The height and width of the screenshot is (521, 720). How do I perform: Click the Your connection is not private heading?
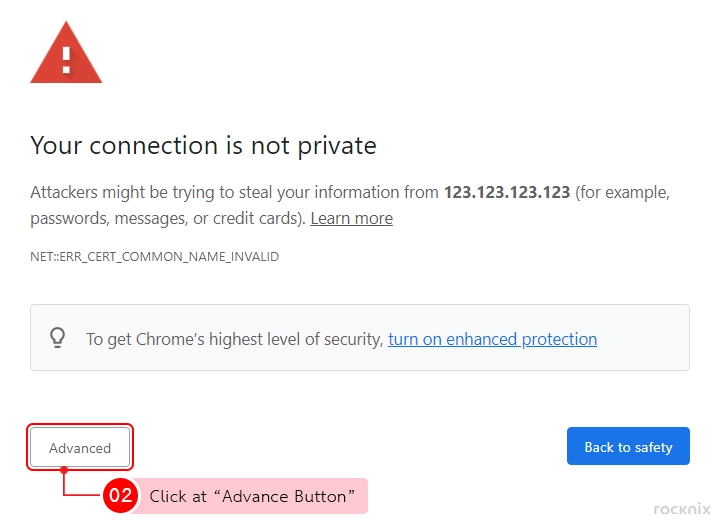coord(203,146)
